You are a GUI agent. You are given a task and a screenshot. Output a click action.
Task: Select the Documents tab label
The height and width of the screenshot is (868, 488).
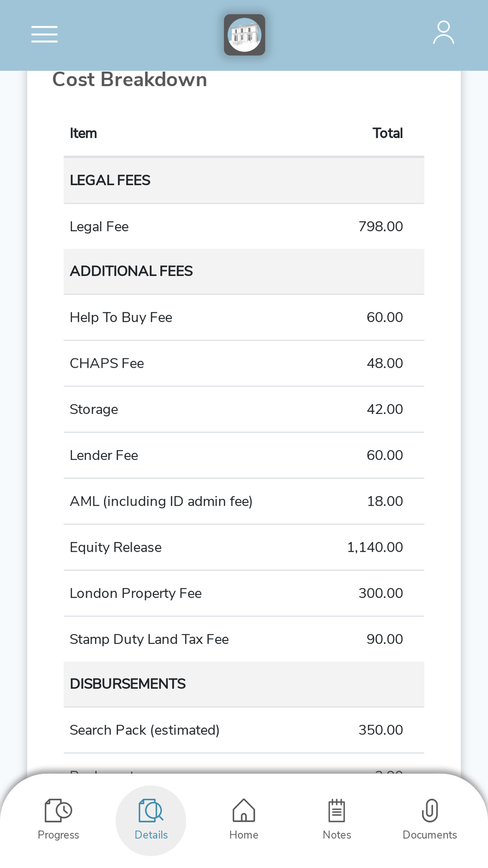coord(429,835)
